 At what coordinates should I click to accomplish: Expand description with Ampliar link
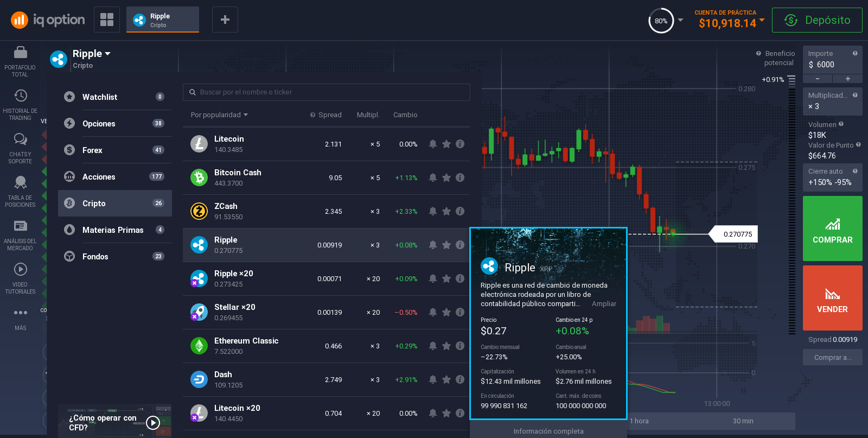click(x=604, y=304)
